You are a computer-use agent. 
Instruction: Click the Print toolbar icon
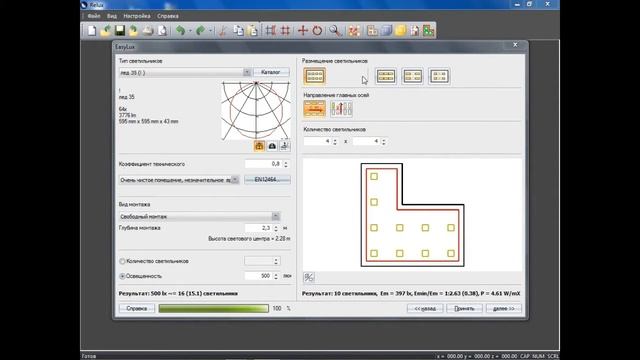coord(148,31)
